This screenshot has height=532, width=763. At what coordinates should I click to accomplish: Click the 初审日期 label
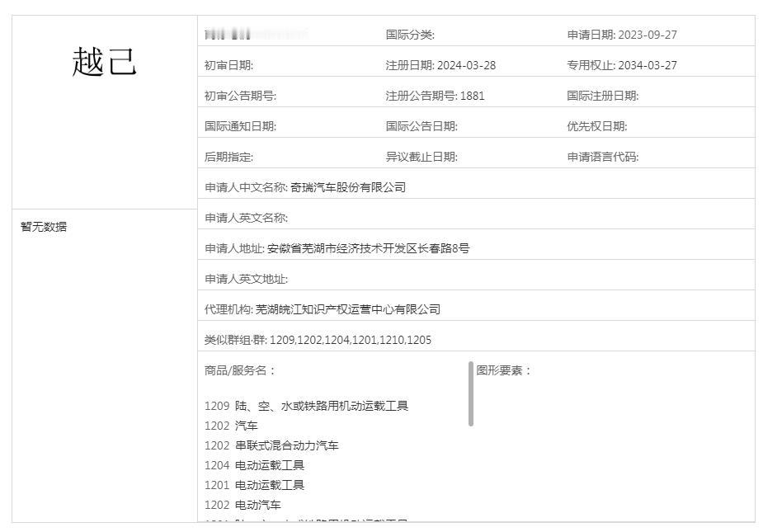[x=228, y=65]
